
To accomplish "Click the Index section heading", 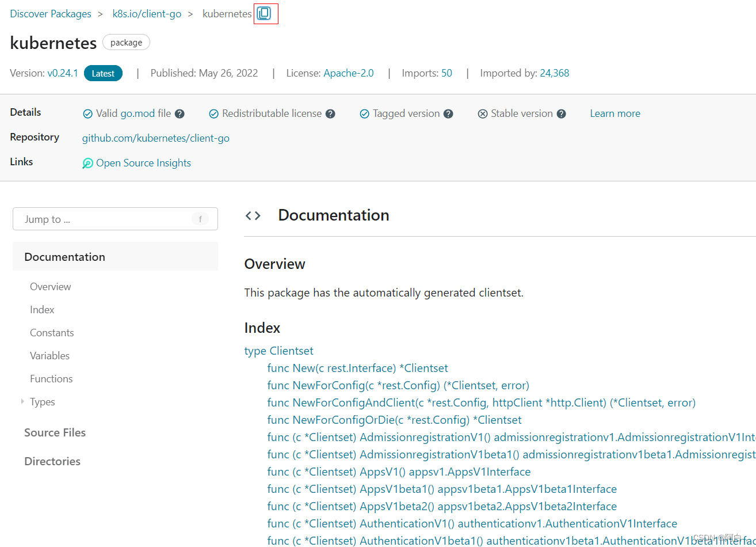I will click(262, 328).
